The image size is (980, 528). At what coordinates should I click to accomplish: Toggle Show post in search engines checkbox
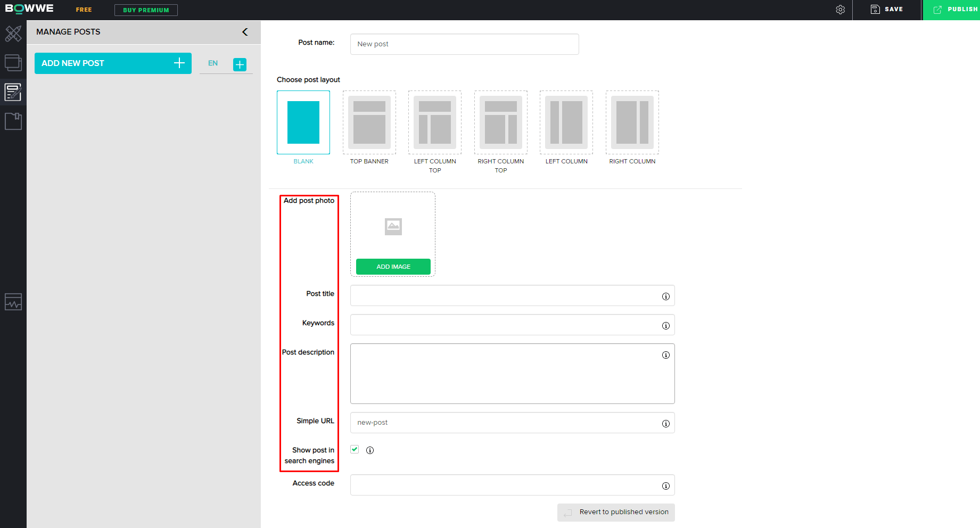(355, 449)
